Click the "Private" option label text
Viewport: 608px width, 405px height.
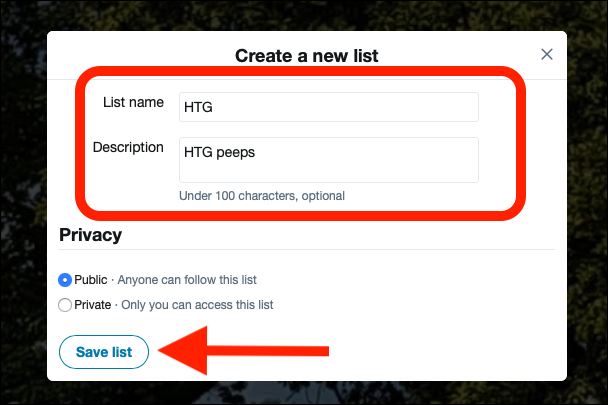click(x=93, y=305)
